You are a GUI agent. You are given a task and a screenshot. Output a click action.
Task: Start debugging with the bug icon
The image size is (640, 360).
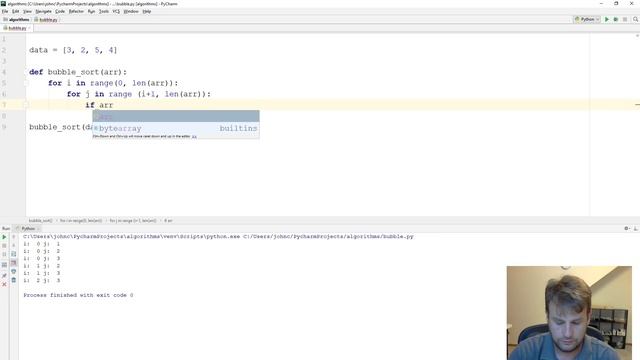(x=616, y=19)
